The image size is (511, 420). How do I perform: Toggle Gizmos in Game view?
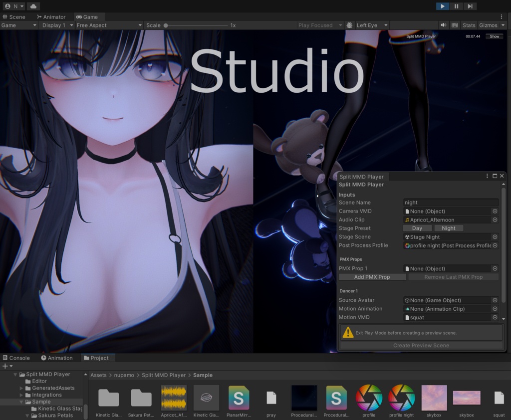tap(488, 25)
